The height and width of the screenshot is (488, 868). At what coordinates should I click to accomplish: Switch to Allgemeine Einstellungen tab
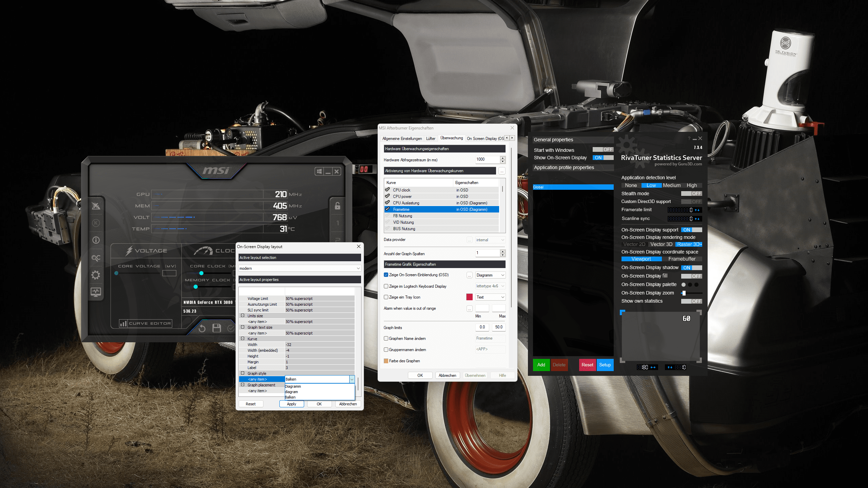(x=402, y=139)
